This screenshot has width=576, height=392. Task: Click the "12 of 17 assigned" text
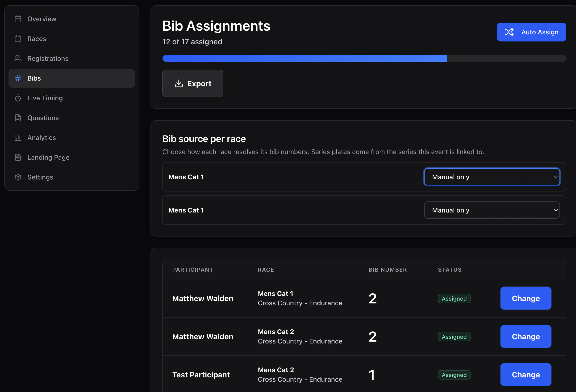[192, 42]
